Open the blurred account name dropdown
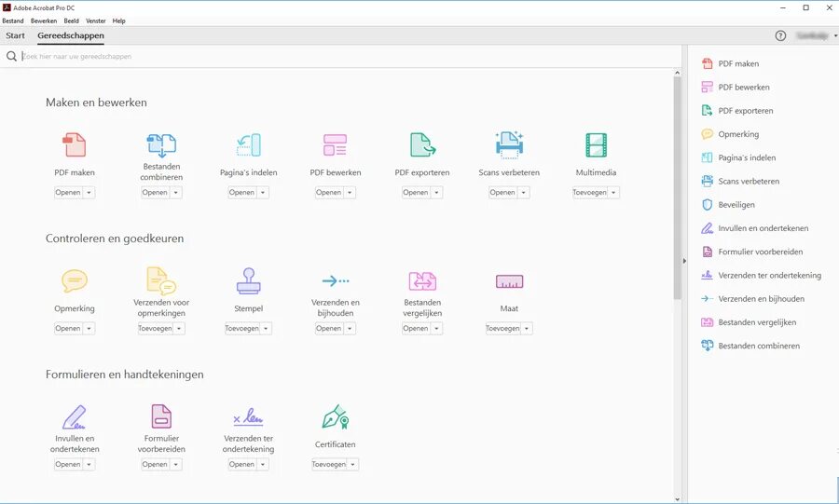Viewport: 839px width, 504px height. point(816,35)
